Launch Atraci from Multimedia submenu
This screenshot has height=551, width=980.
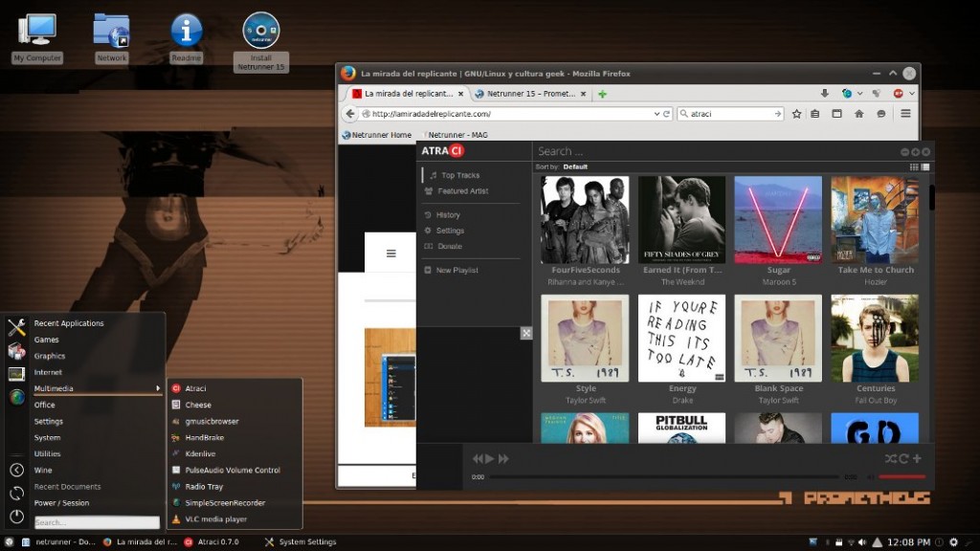point(195,388)
